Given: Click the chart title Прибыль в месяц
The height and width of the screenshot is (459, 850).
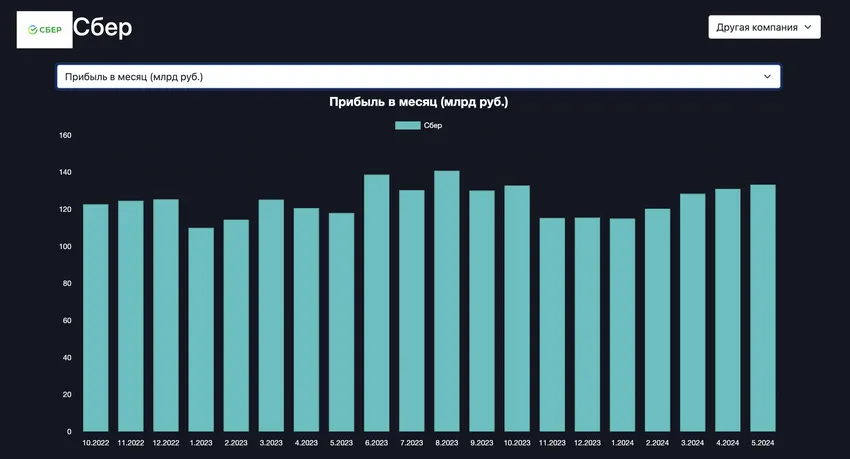Looking at the screenshot, I should (418, 102).
